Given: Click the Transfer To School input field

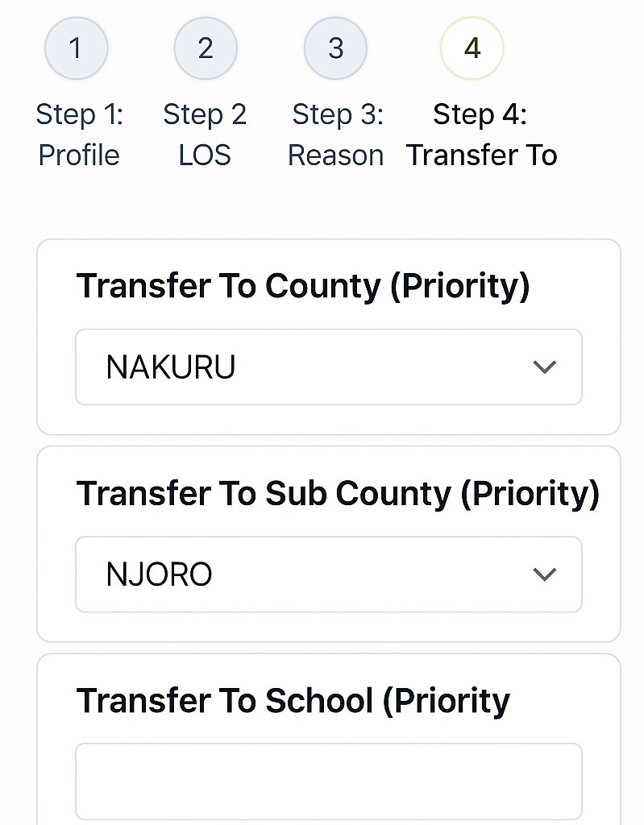Looking at the screenshot, I should pyautogui.click(x=329, y=781).
